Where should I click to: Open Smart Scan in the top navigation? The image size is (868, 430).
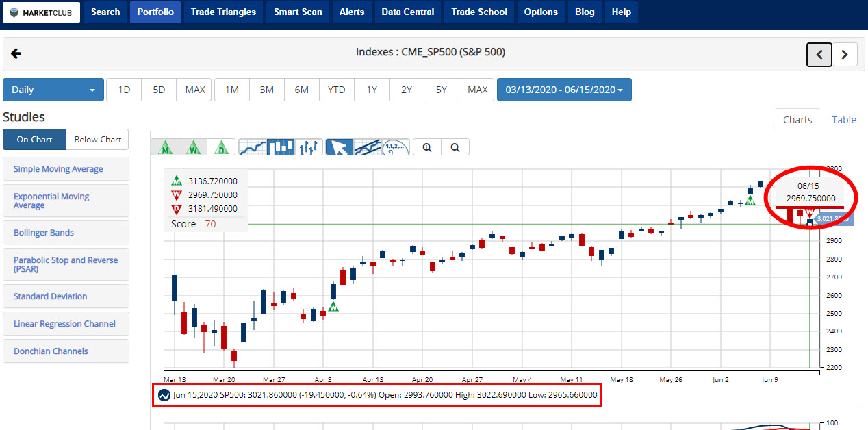[298, 12]
